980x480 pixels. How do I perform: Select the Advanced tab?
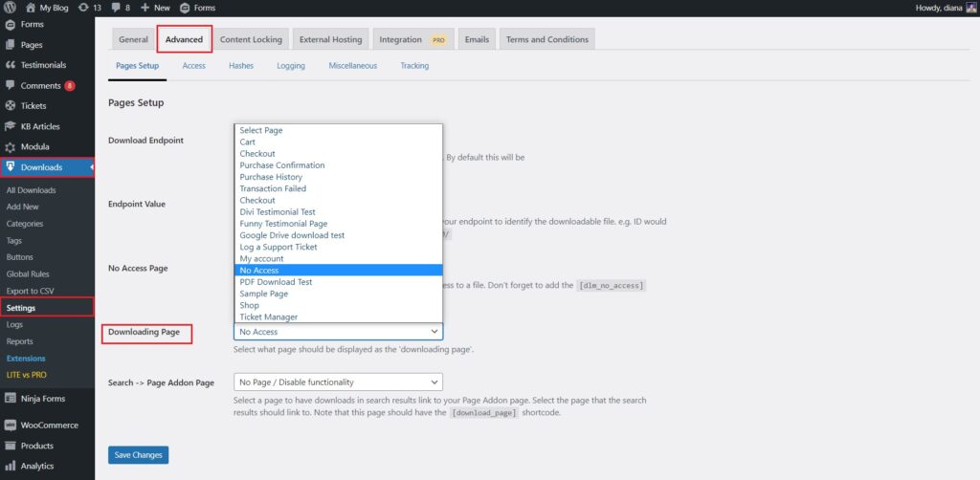(185, 39)
